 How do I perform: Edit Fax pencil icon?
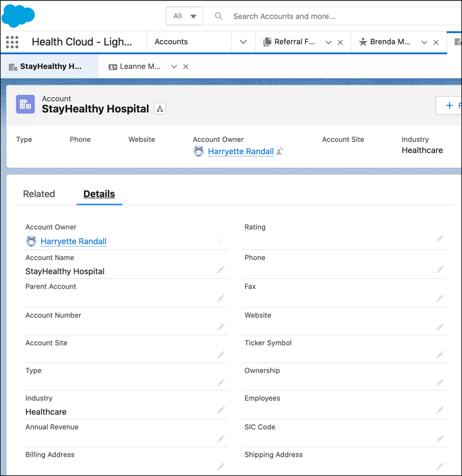440,298
